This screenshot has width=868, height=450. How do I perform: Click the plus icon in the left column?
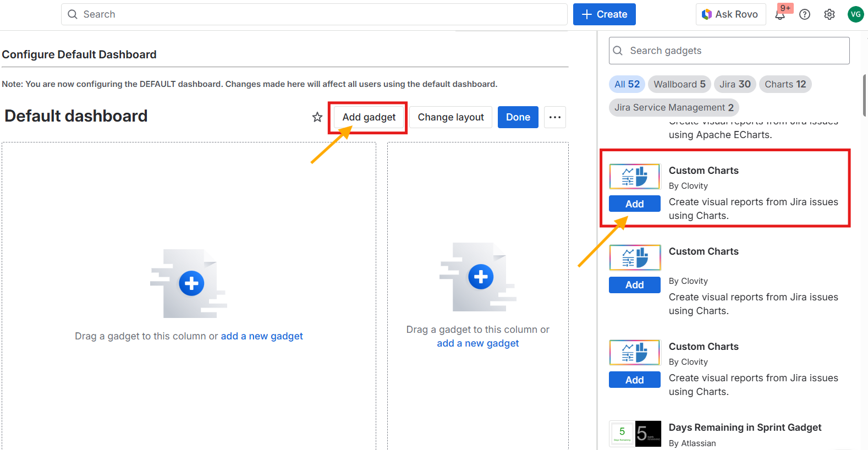[191, 283]
